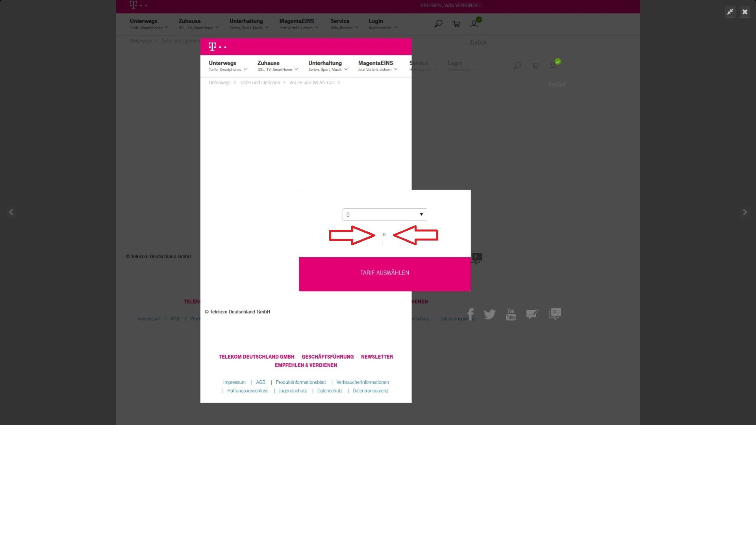Open TELEKOM DEUTSCHLAND GMBH footer link

click(256, 357)
